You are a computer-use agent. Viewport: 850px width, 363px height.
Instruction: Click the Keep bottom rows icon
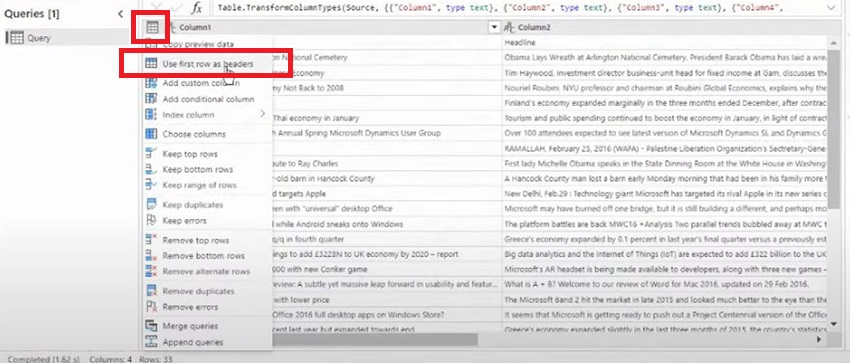tap(151, 170)
